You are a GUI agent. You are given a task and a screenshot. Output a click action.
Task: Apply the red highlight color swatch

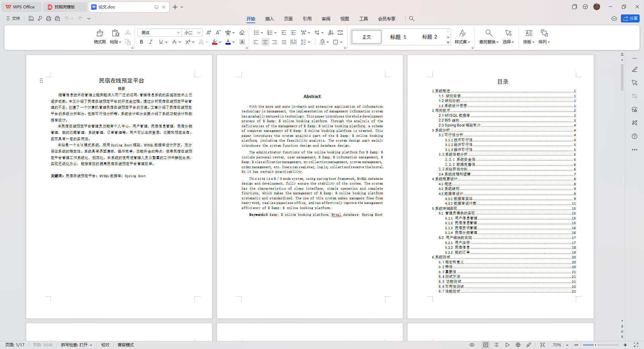point(215,42)
